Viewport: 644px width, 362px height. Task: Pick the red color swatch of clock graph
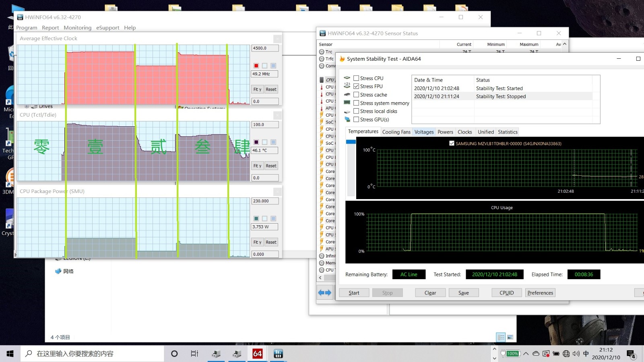click(256, 66)
